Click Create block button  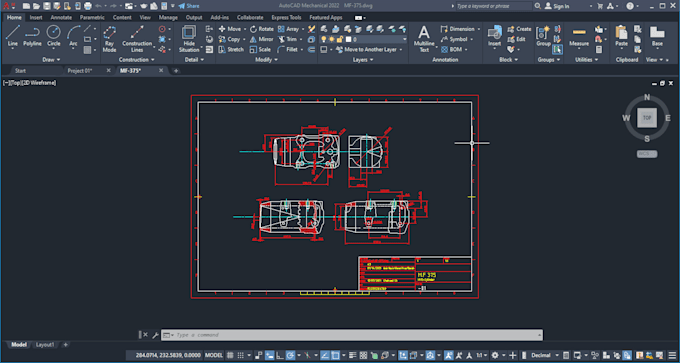[x=519, y=29]
